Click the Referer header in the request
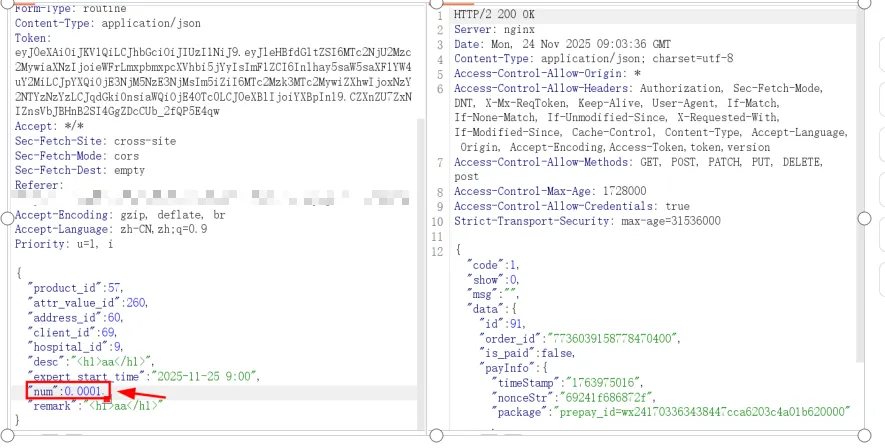Screen dimensions: 885x448 [40, 185]
